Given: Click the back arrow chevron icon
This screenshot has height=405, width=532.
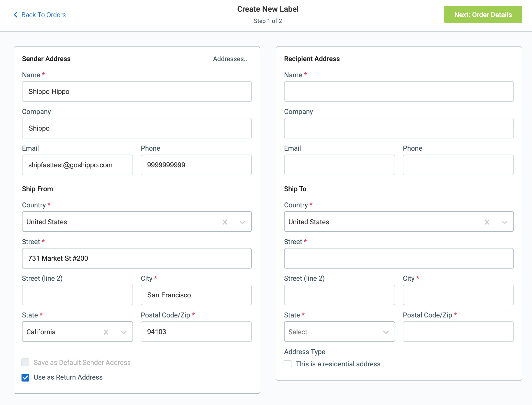Looking at the screenshot, I should tap(16, 15).
